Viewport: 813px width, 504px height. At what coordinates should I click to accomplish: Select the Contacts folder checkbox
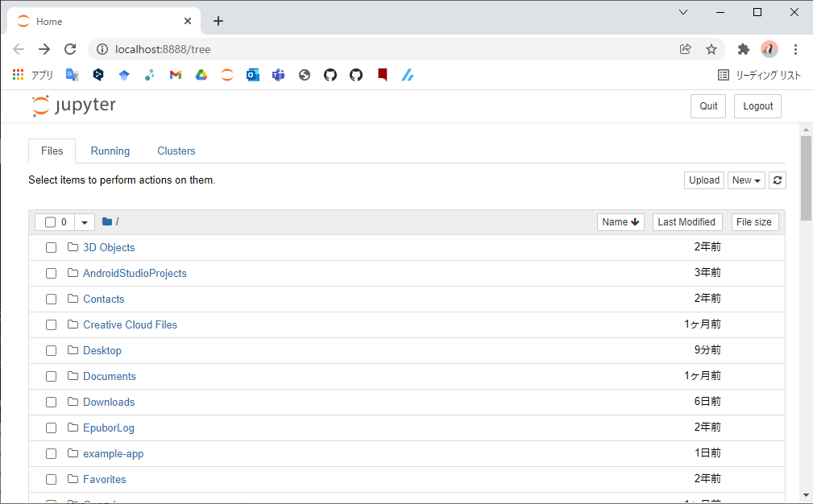pos(51,300)
